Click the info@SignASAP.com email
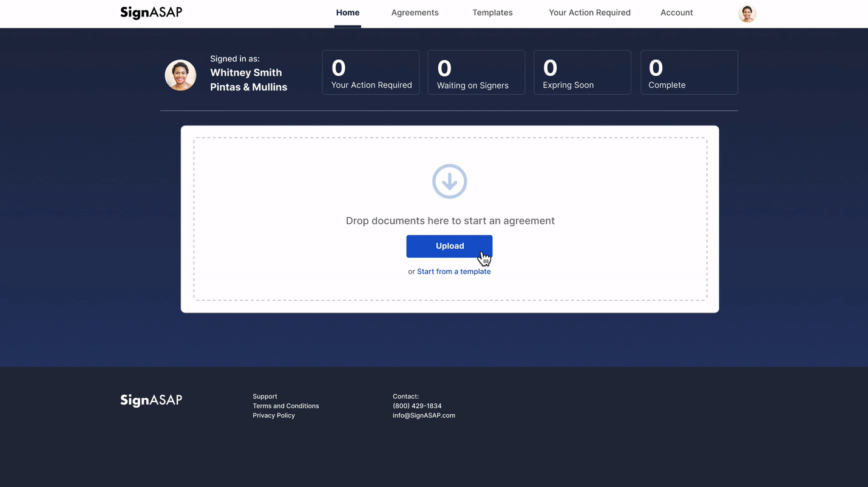Viewport: 868px width, 487px height. (424, 416)
